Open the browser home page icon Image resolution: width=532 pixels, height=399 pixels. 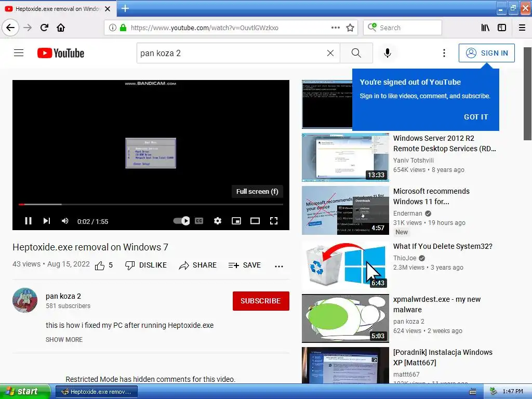point(61,28)
